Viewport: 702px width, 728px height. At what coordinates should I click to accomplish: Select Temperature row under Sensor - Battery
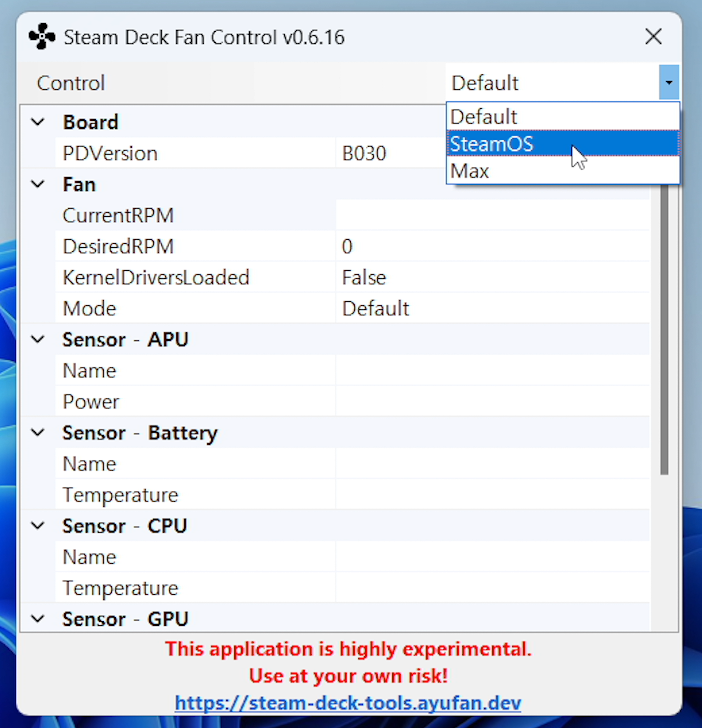coord(352,495)
